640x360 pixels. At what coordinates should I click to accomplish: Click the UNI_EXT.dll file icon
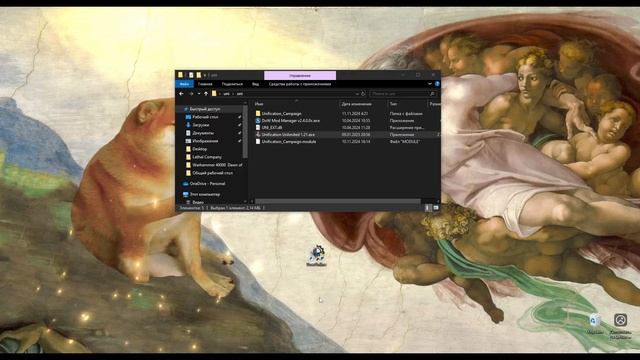[258, 128]
